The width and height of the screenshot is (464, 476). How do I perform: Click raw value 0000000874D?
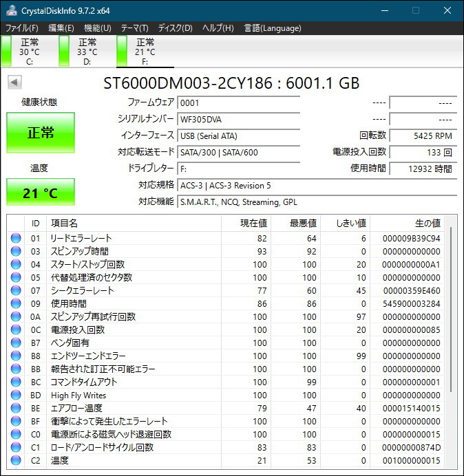pos(411,447)
